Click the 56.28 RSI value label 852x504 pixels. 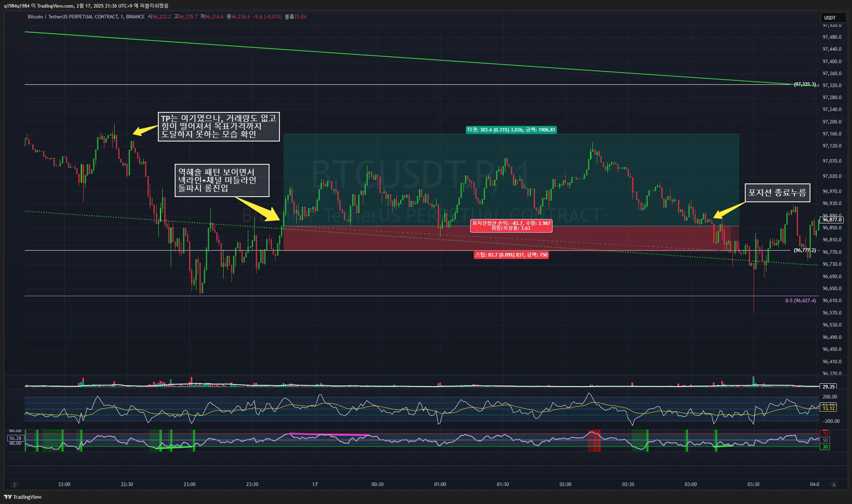(16, 438)
